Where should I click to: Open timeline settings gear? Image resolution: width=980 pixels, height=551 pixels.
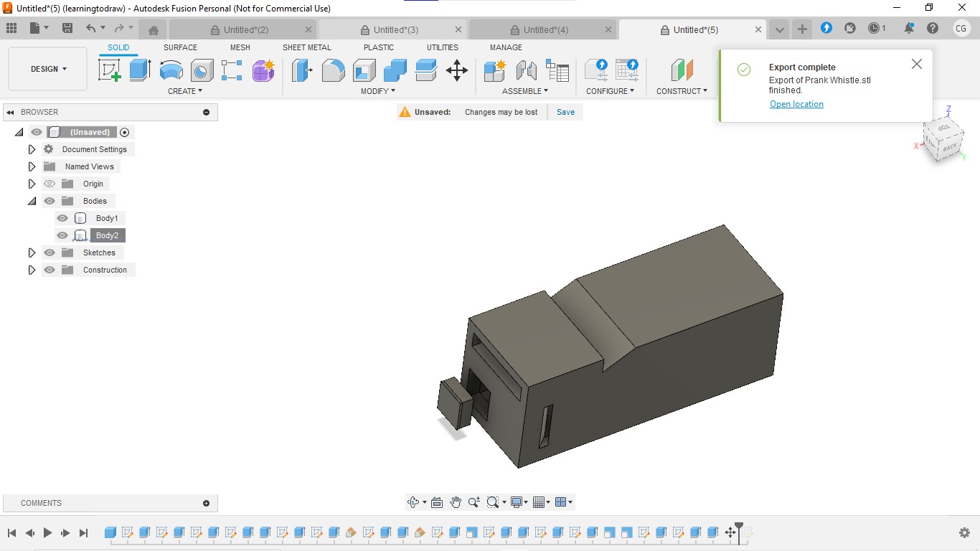(x=964, y=532)
